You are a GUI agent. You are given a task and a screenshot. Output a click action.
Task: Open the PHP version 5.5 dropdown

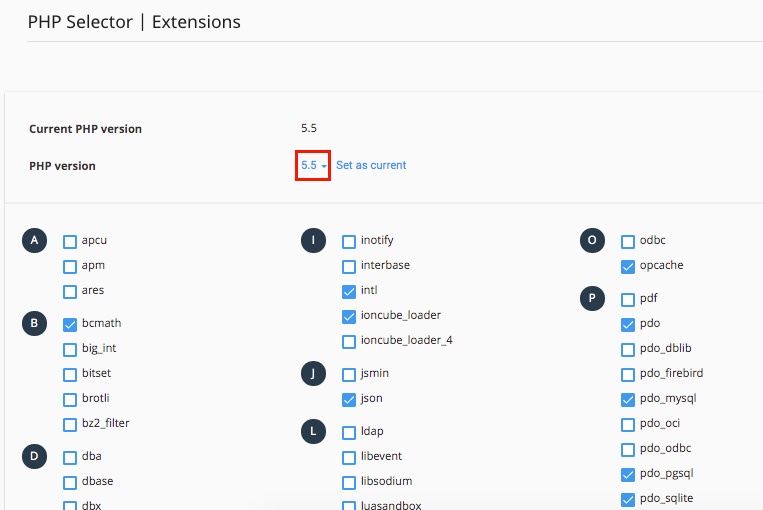[313, 165]
